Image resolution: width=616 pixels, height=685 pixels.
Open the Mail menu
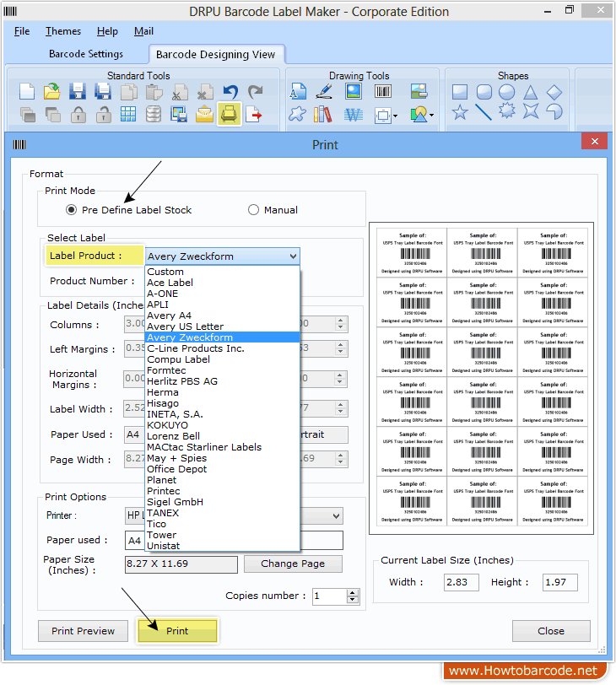(143, 31)
